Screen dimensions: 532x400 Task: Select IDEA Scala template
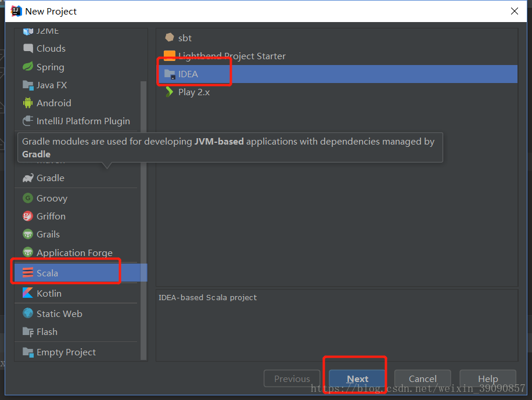pyautogui.click(x=337, y=74)
